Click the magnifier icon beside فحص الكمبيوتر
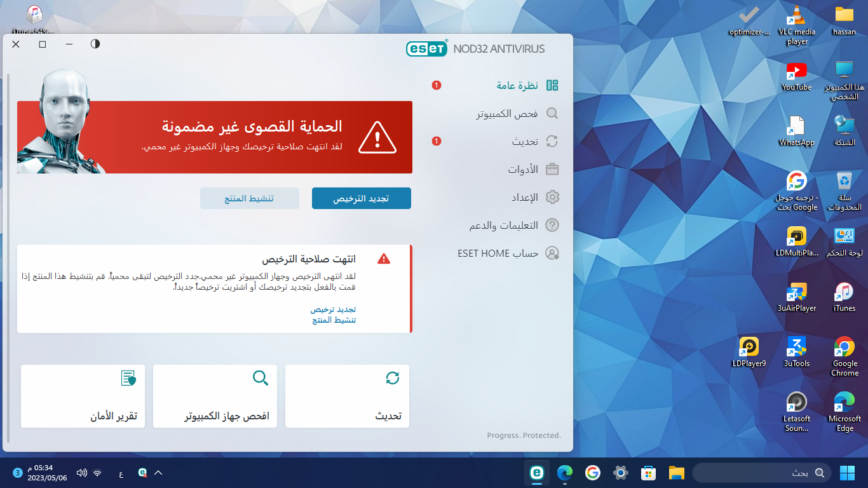The width and height of the screenshot is (868, 488). (552, 113)
